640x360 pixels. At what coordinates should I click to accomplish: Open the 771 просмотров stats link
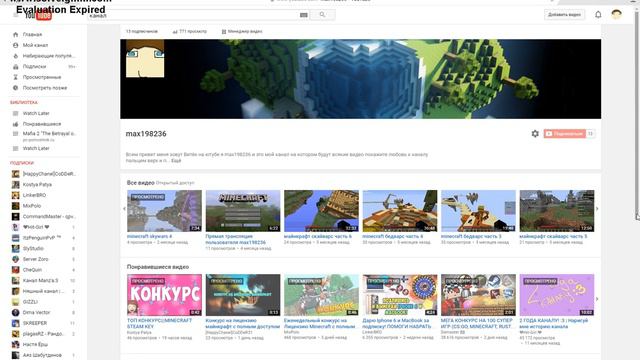(190, 31)
